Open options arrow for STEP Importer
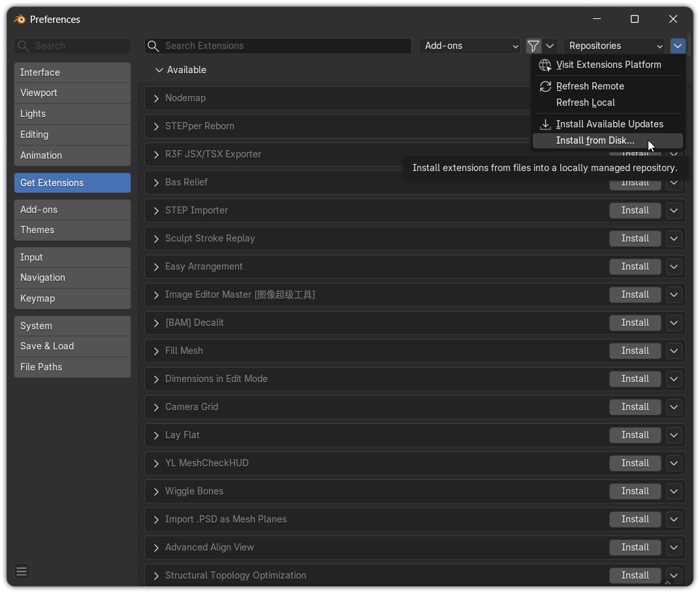The image size is (700, 593). 674,210
